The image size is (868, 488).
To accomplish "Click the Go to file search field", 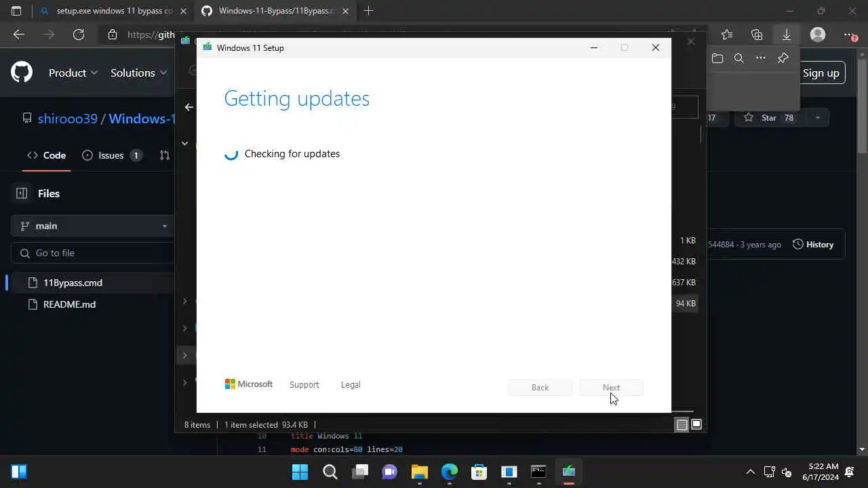I will 93,253.
